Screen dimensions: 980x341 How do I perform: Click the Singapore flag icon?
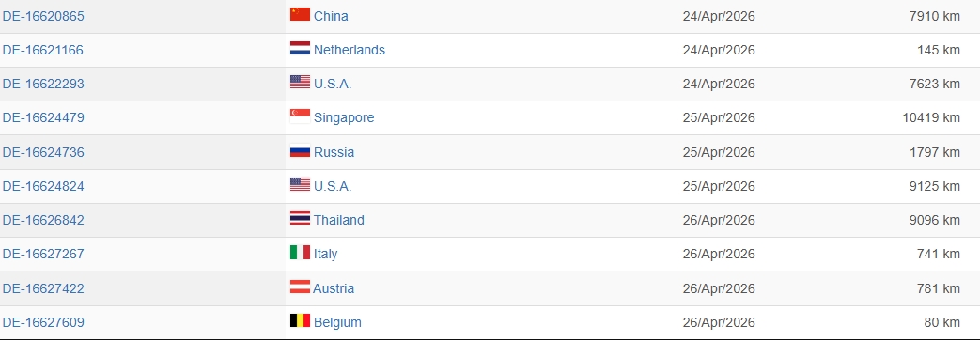(300, 116)
